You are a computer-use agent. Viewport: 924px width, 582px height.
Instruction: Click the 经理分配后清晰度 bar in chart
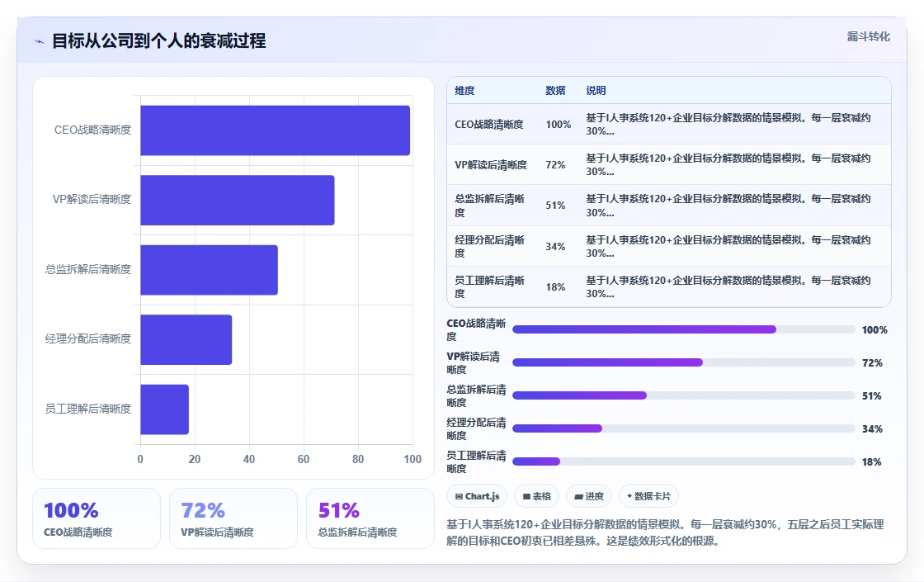(x=186, y=339)
